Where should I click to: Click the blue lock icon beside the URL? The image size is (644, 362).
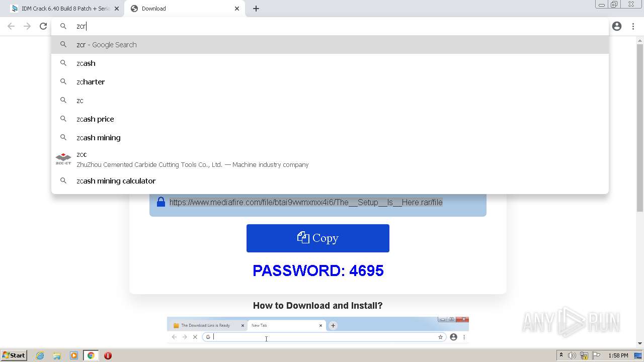161,202
